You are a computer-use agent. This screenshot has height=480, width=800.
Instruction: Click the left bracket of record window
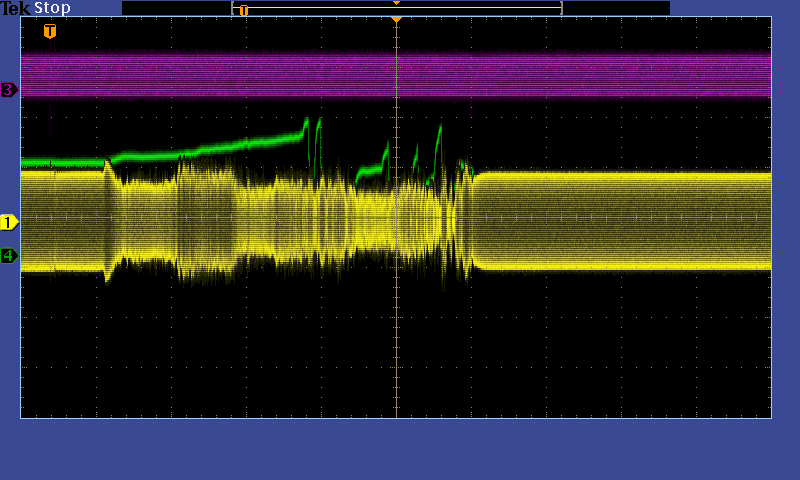click(x=233, y=8)
